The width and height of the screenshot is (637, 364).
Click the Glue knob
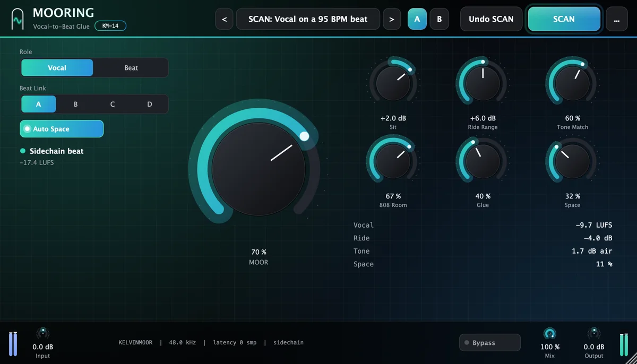coord(483,161)
